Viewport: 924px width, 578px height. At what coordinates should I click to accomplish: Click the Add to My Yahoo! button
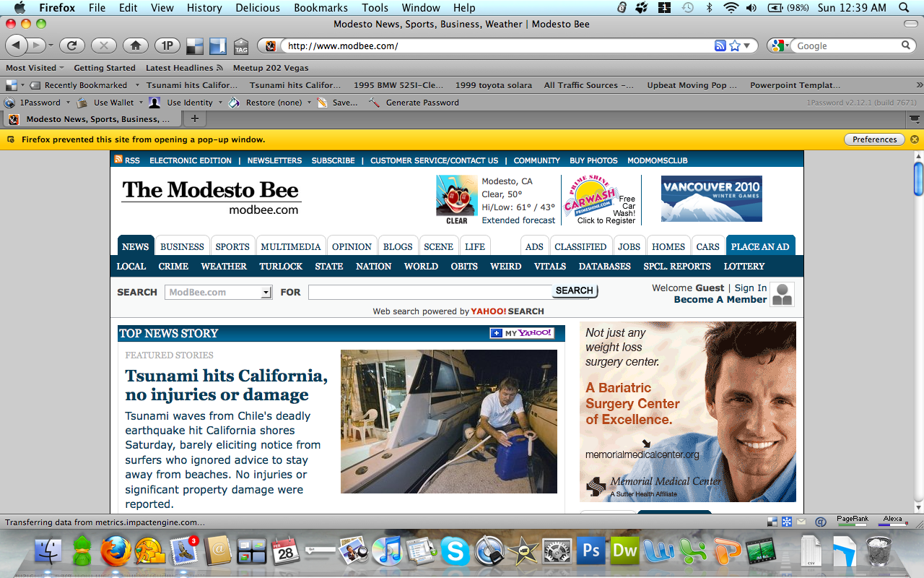[x=522, y=333]
